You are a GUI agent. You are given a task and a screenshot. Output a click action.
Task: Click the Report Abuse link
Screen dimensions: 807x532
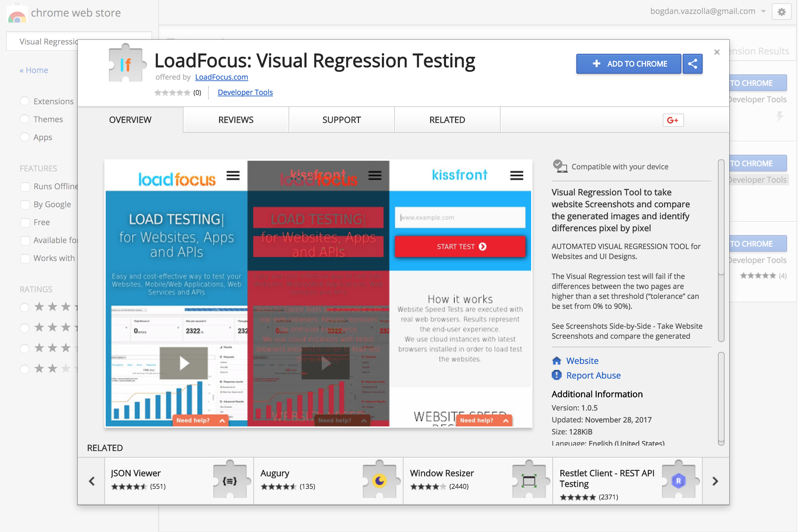[x=594, y=375]
